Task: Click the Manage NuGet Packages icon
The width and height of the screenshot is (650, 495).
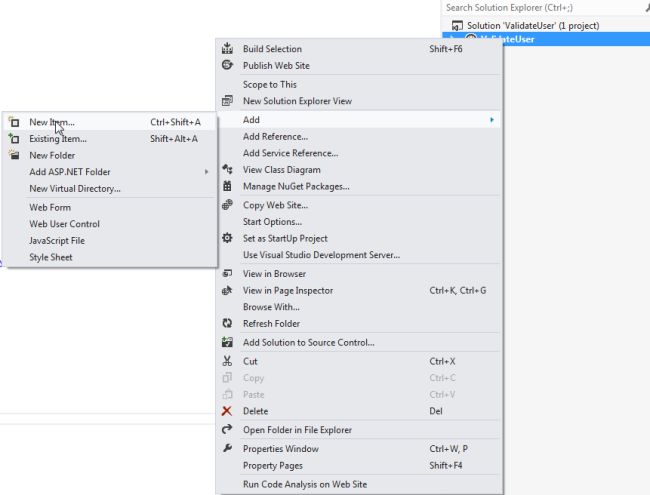Action: (x=227, y=186)
